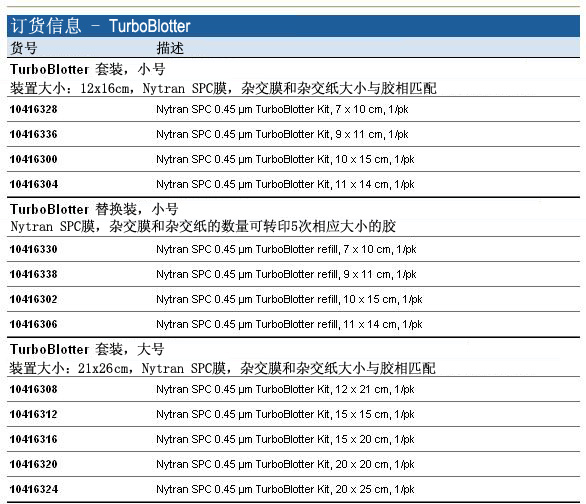Click the TurboBlotter 套装, 大号 section heading
The height and width of the screenshot is (504, 586).
[x=87, y=349]
